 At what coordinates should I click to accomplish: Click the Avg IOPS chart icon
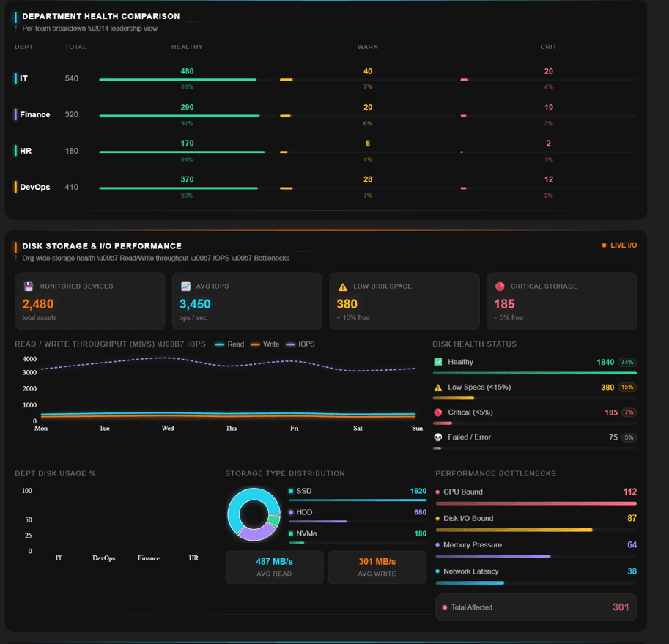185,286
